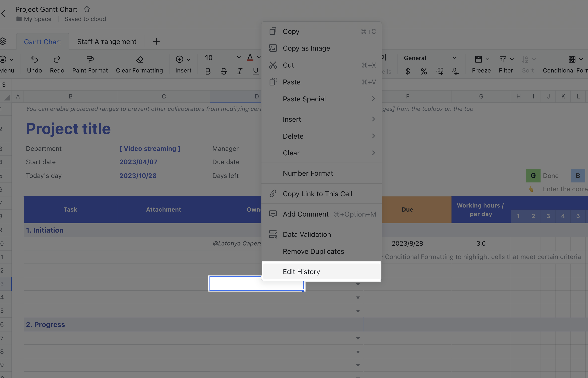Image resolution: width=588 pixels, height=378 pixels.
Task: Expand the Clear submenu in the context menu
Action: tap(291, 153)
